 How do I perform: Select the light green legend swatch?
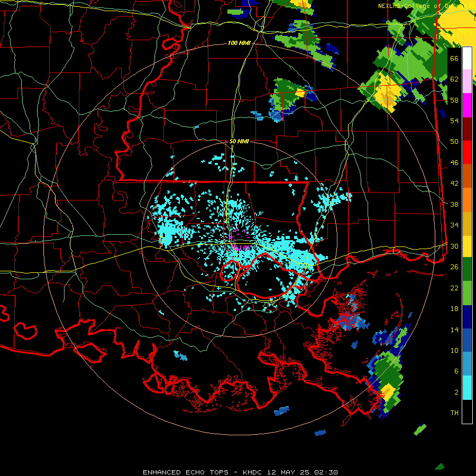pyautogui.click(x=467, y=292)
